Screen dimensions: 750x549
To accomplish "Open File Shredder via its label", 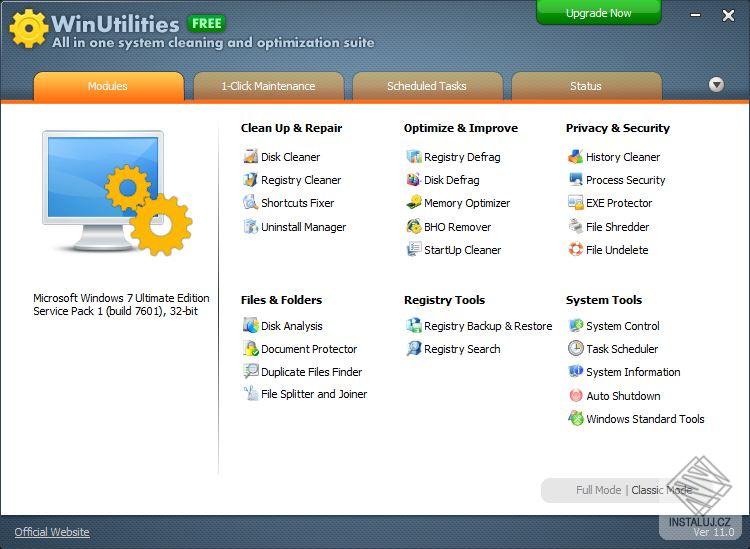I will coord(618,227).
